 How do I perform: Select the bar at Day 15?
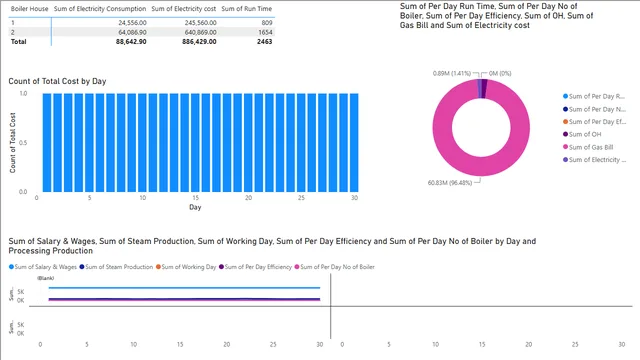[196, 142]
